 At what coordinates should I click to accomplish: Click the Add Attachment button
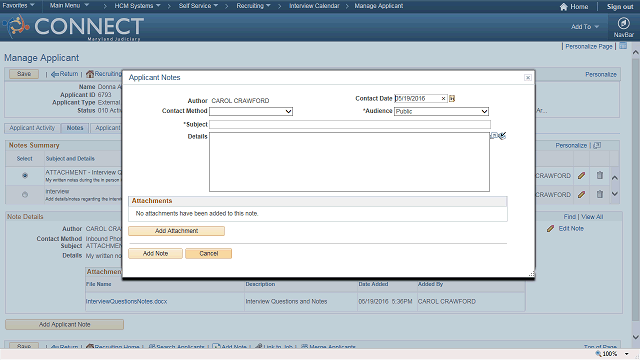[176, 231]
